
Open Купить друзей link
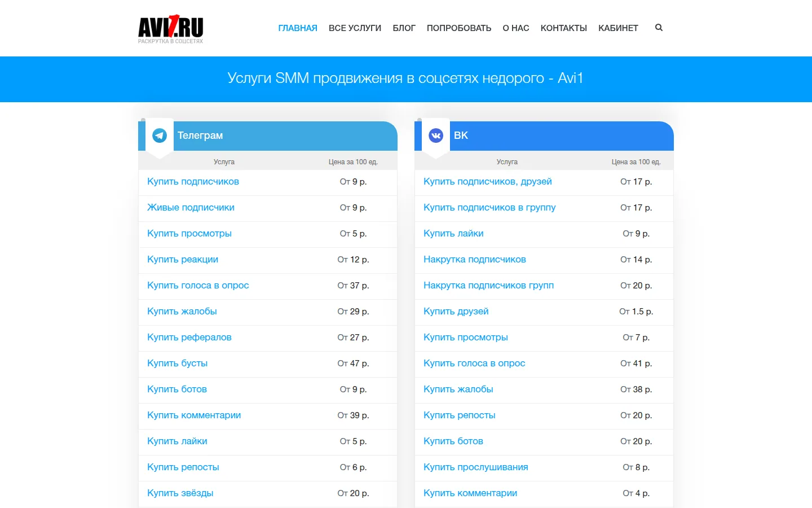(456, 312)
